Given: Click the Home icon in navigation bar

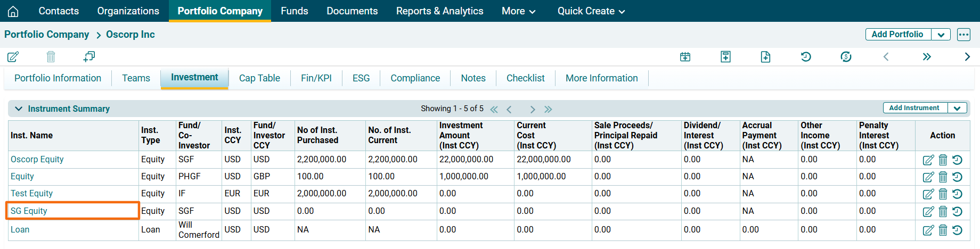Looking at the screenshot, I should (13, 11).
